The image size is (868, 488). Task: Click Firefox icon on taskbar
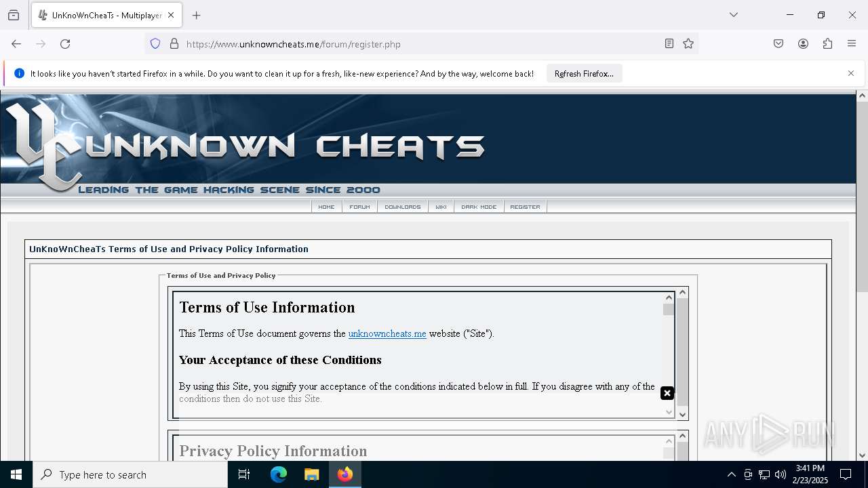pyautogui.click(x=345, y=474)
